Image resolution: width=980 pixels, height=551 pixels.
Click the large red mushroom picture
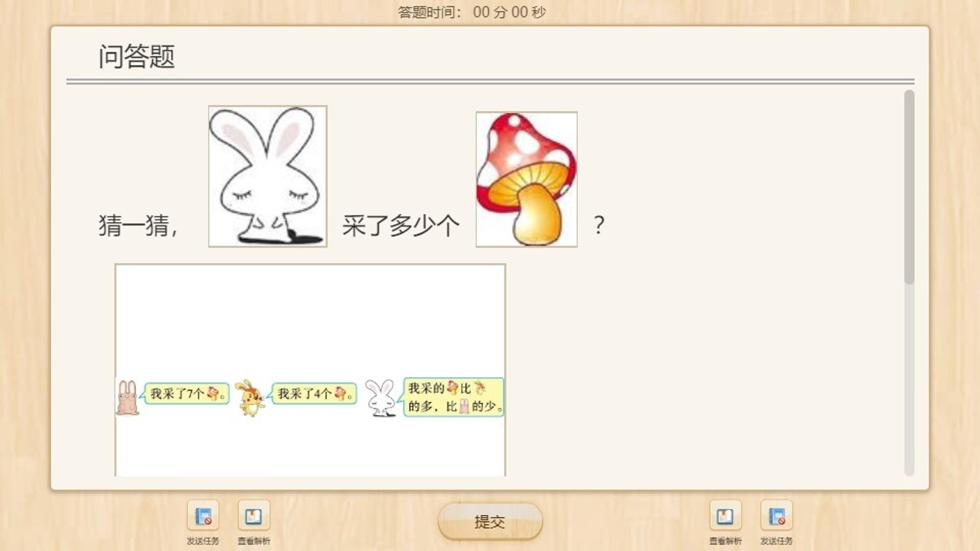tap(526, 180)
